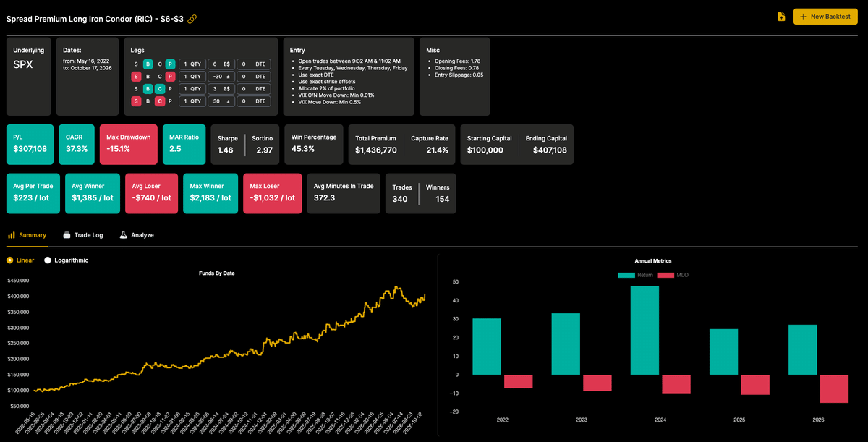
Task: Open the Trade Log tab
Action: 83,235
